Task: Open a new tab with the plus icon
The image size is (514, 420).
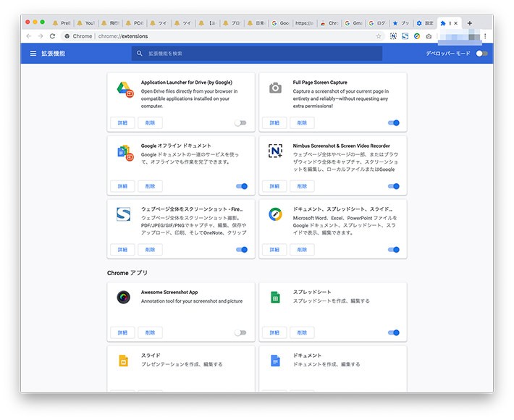Action: point(469,23)
